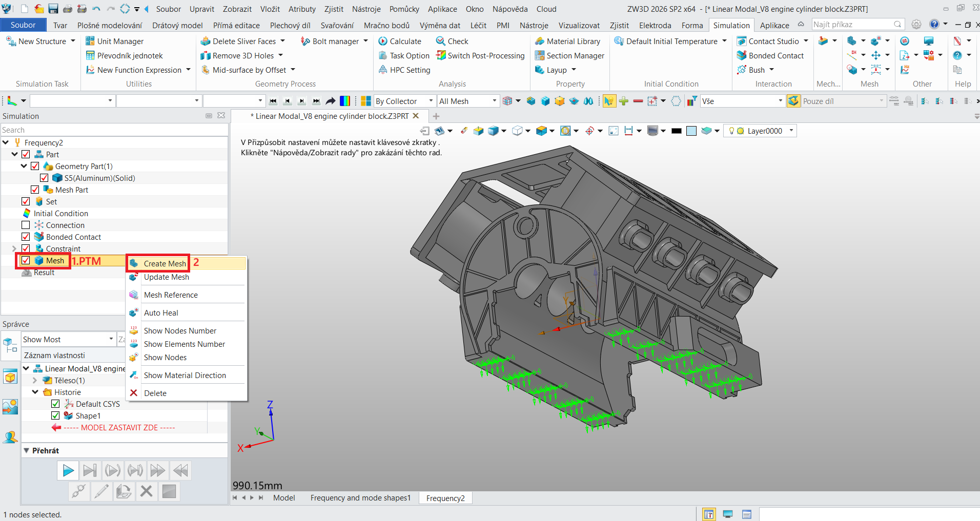Open the Show Most dropdown

[68, 339]
